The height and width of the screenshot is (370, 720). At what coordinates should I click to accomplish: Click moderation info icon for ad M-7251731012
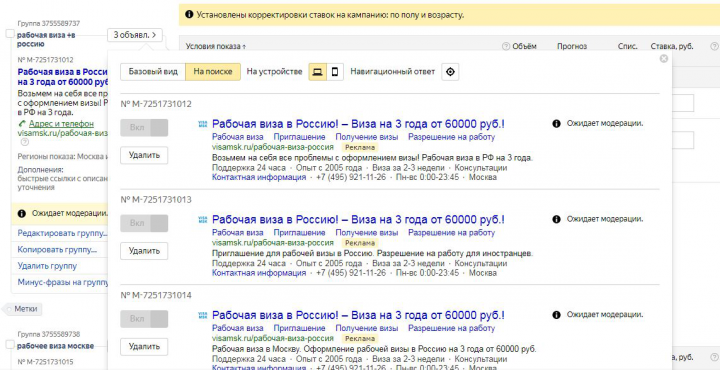[x=556, y=123]
